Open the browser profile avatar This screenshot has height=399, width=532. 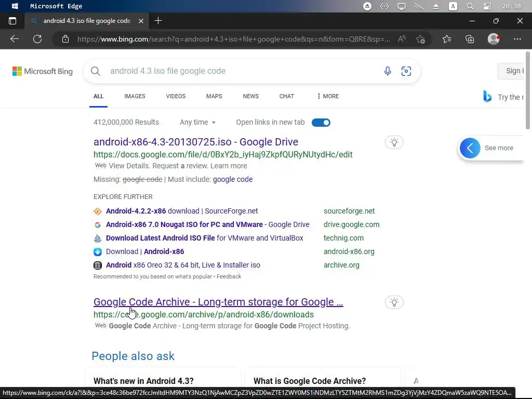(x=494, y=39)
